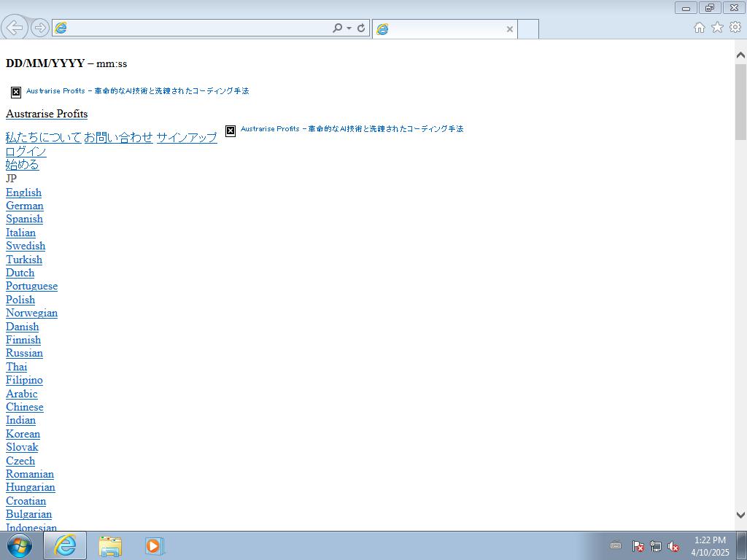
Task: Switch language to Slovak
Action: click(22, 447)
